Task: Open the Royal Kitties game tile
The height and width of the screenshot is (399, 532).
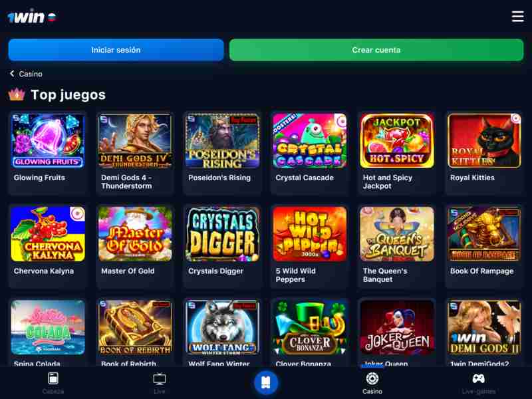Action: [484, 141]
